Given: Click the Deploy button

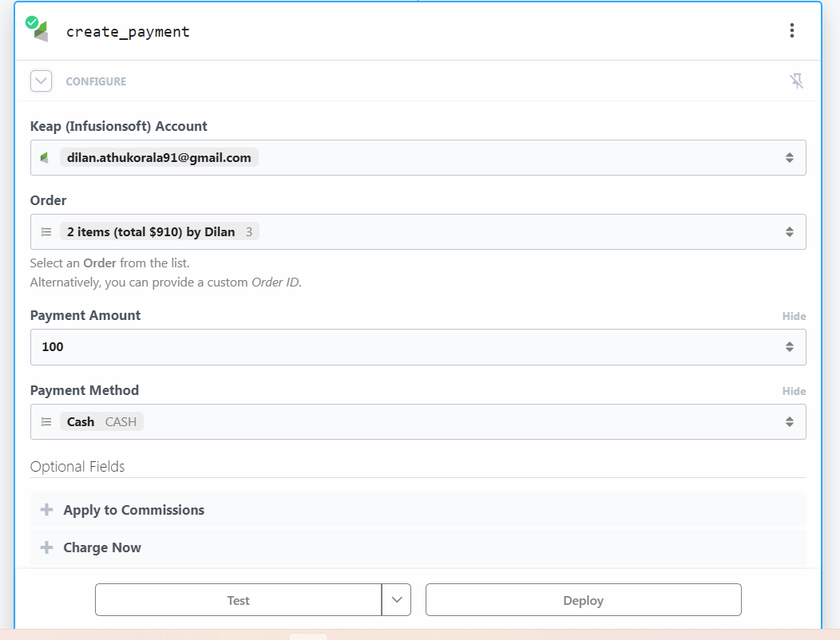Looking at the screenshot, I should [x=584, y=600].
